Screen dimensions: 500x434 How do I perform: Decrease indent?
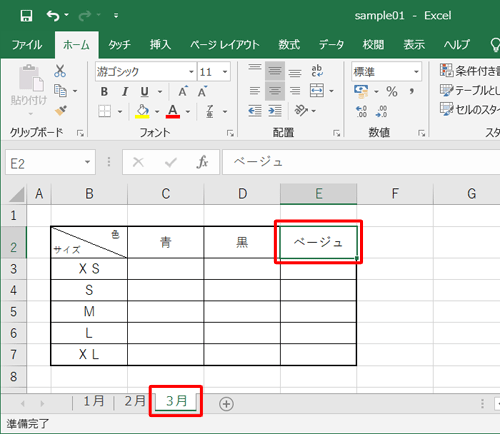(x=255, y=111)
